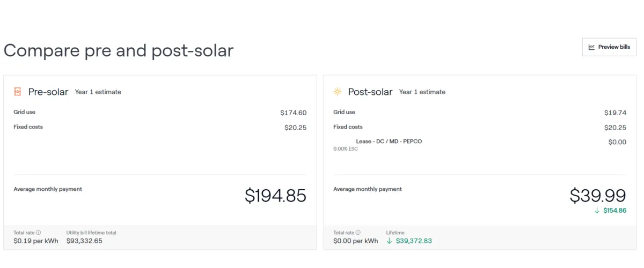Image resolution: width=644 pixels, height=268 pixels.
Task: Click the Preview bills button
Action: (609, 47)
